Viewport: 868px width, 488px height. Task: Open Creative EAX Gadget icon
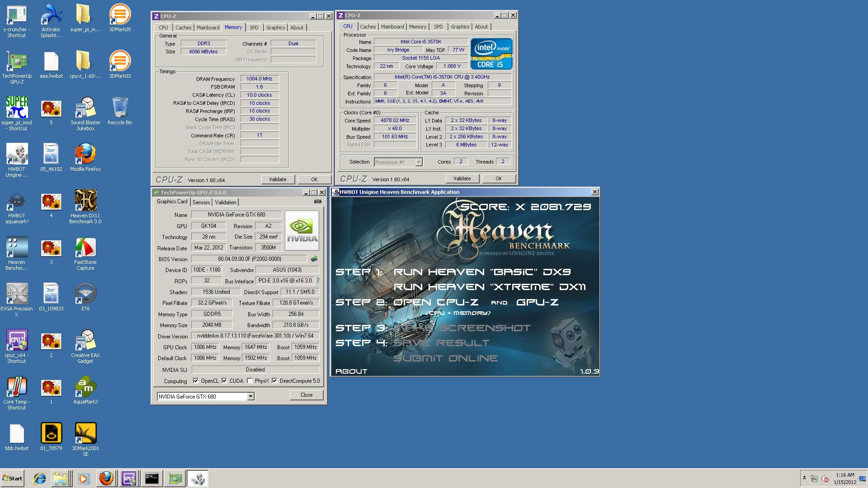click(85, 341)
